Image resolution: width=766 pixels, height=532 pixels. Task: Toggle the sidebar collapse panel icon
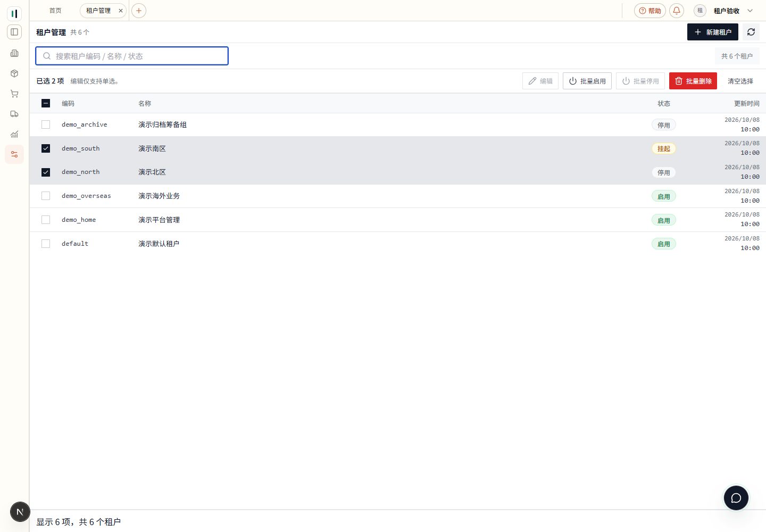14,32
